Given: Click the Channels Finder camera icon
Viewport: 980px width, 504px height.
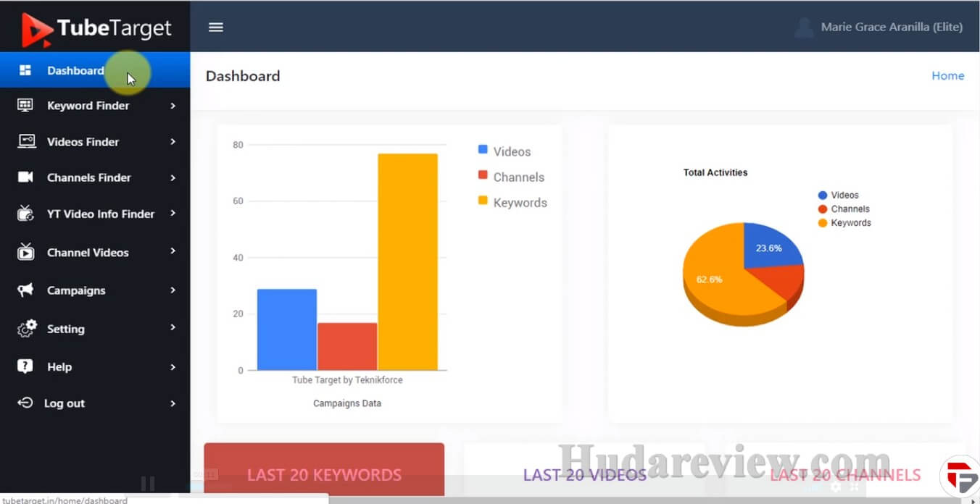Looking at the screenshot, I should pos(25,177).
